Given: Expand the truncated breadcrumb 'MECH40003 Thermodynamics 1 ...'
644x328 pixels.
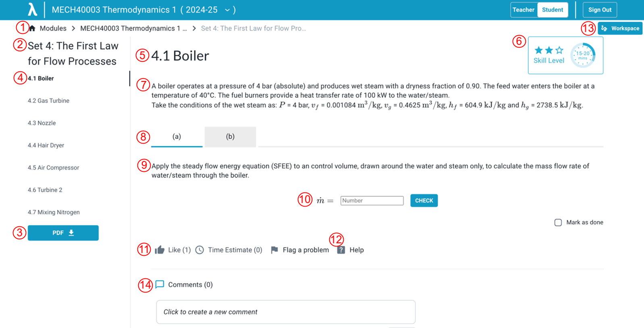Looking at the screenshot, I should click(x=134, y=28).
